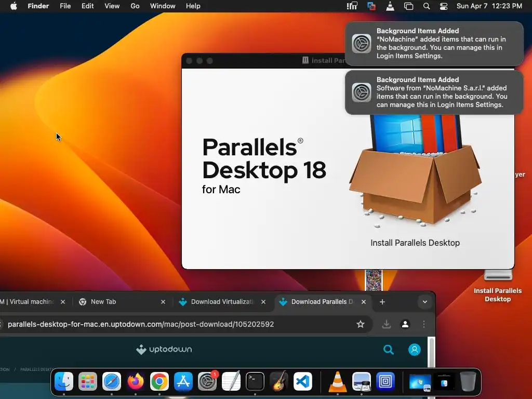Click the Chrome page vertical scrollbar
The image size is (532, 399).
tap(431, 353)
